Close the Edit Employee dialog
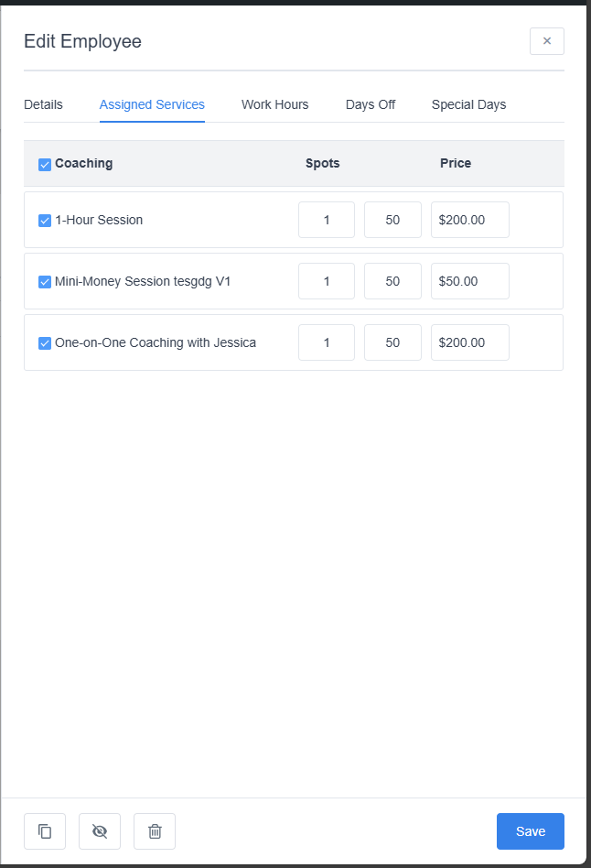Viewport: 591px width, 868px height. [546, 41]
